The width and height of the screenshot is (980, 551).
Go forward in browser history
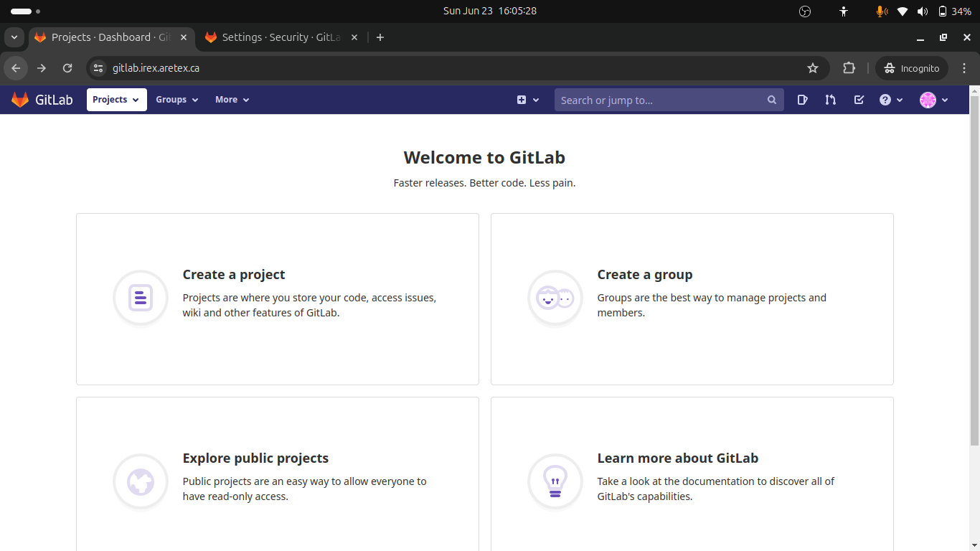(x=42, y=68)
